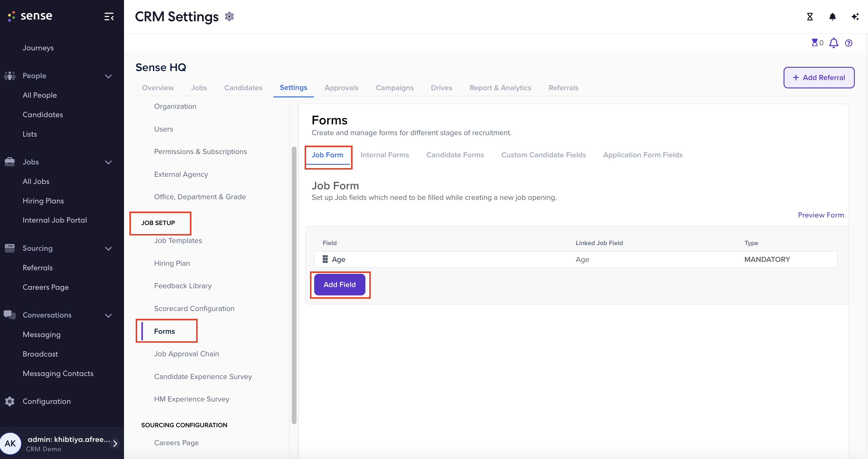This screenshot has height=459, width=868.
Task: Switch to the Drives tab
Action: (441, 87)
